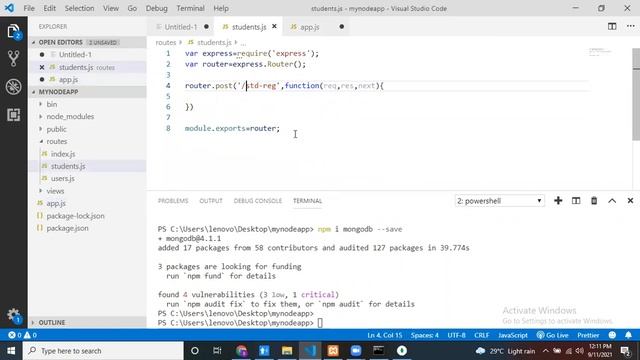Change language mode JavaScript
This screenshot has height=360, width=640.
[x=513, y=335]
